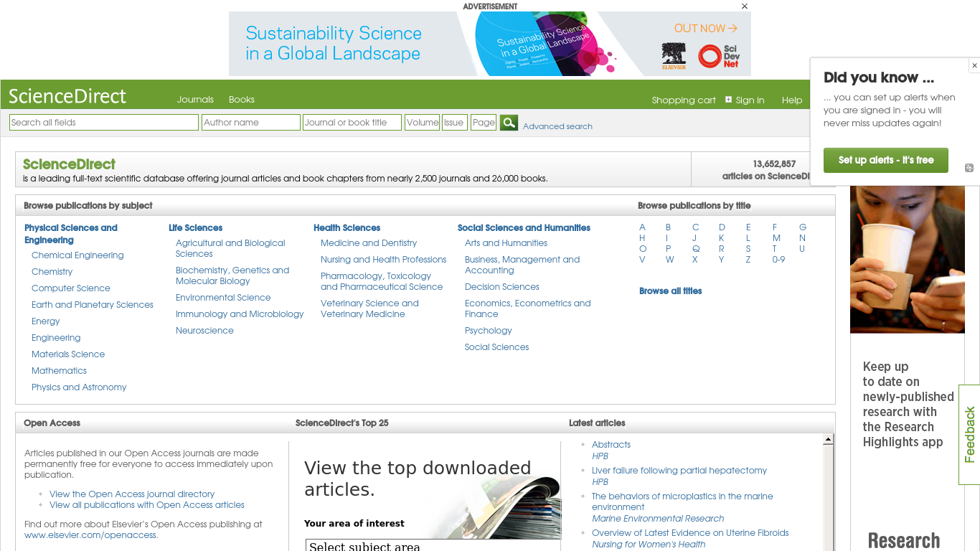Open the Advanced search link

557,126
